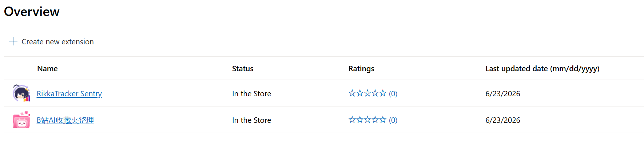Click the Name column header
This screenshot has height=149, width=644.
tap(47, 69)
